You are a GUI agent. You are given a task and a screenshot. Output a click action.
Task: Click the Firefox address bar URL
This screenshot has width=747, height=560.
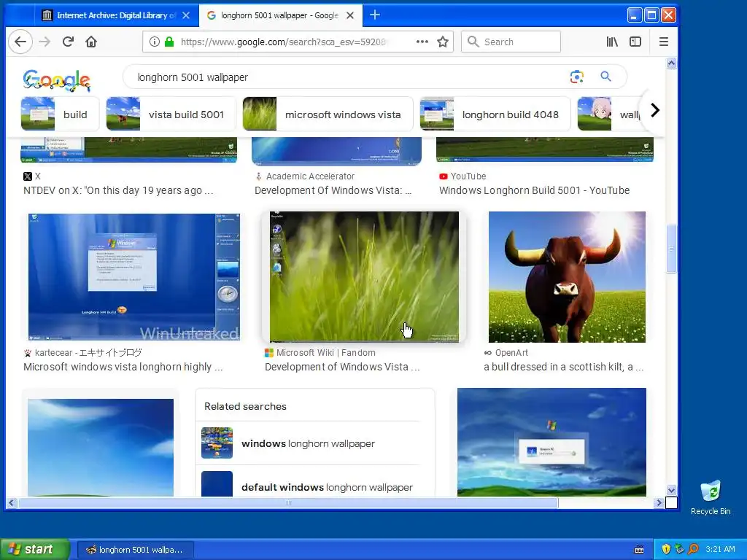[283, 42]
